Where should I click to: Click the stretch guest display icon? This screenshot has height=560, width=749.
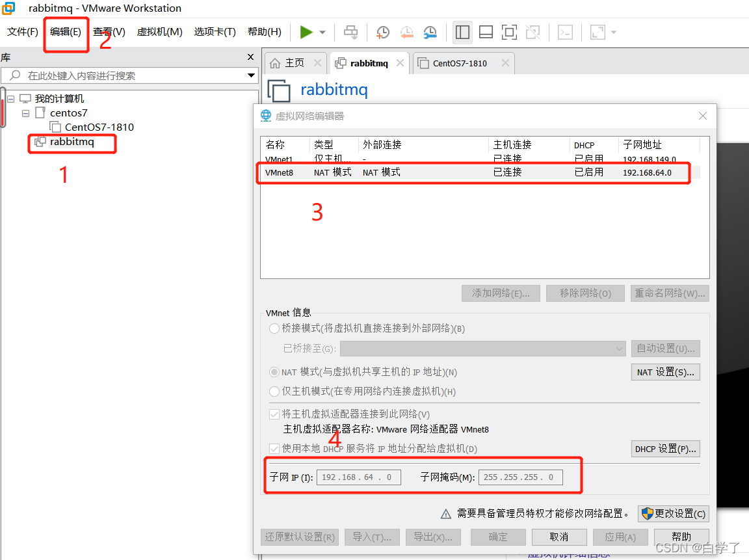pos(598,32)
